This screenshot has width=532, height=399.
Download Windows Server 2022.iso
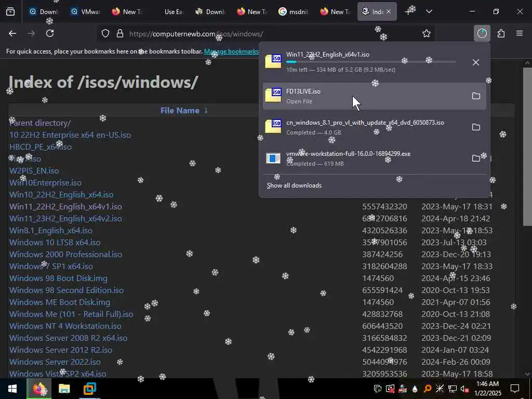coord(55,362)
